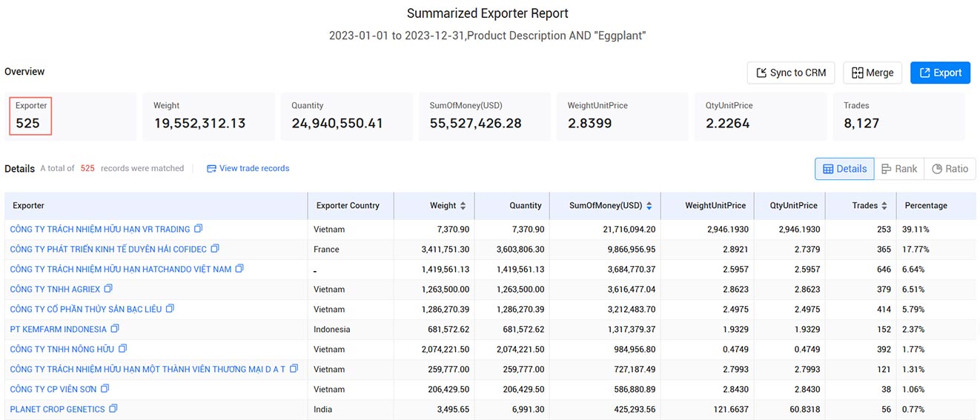This screenshot has height=420, width=980.
Task: Select QtyUnitPrice 2.2264 overview card
Action: click(x=761, y=116)
